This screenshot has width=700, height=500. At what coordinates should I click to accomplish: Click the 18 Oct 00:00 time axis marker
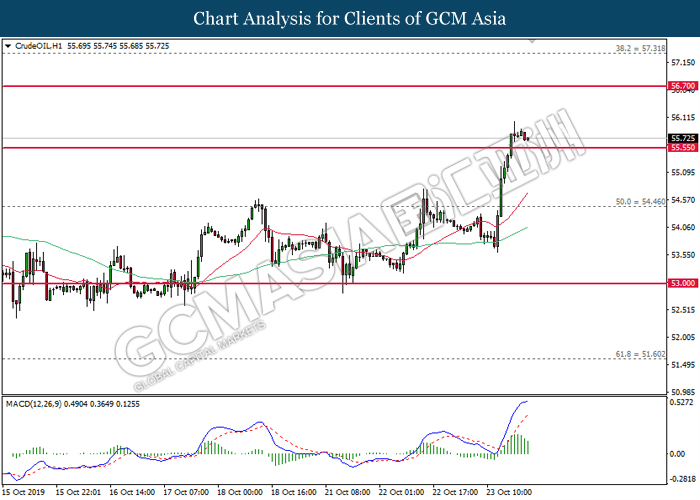coord(240,492)
